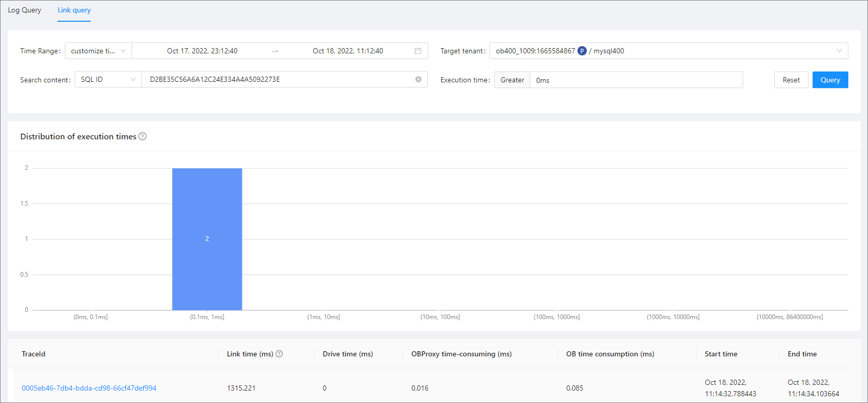This screenshot has width=868, height=403.
Task: Click the blue bar in the execution chart
Action: (207, 239)
